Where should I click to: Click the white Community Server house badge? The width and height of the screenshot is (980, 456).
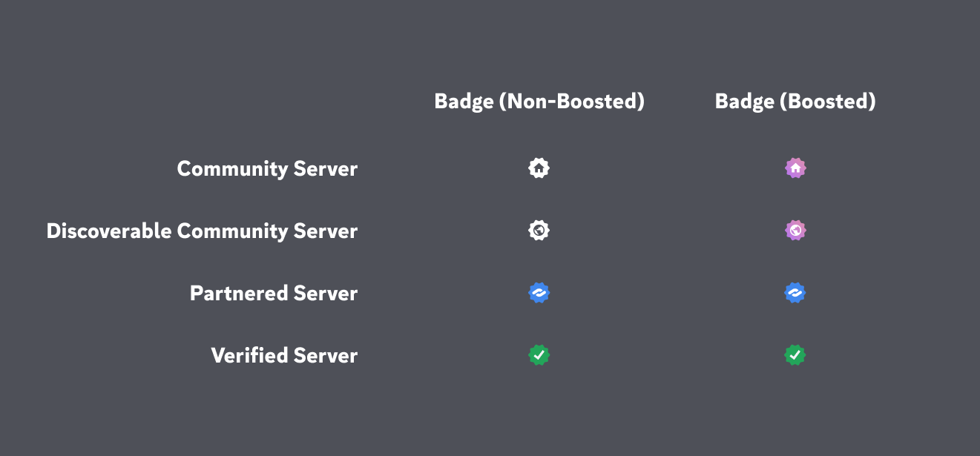click(539, 168)
